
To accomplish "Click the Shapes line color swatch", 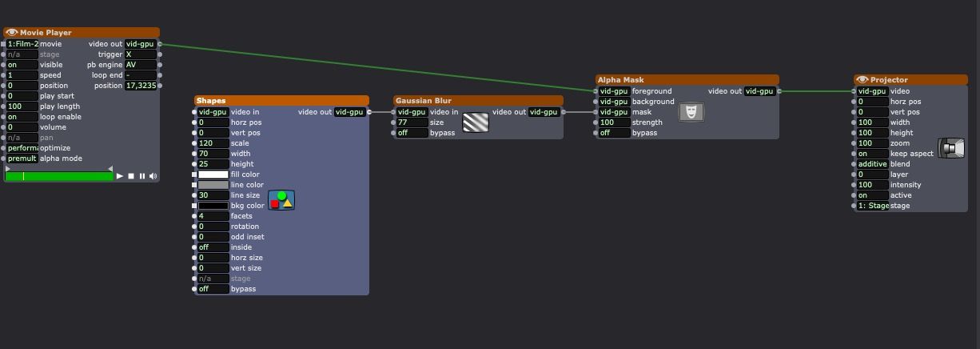I will [213, 185].
